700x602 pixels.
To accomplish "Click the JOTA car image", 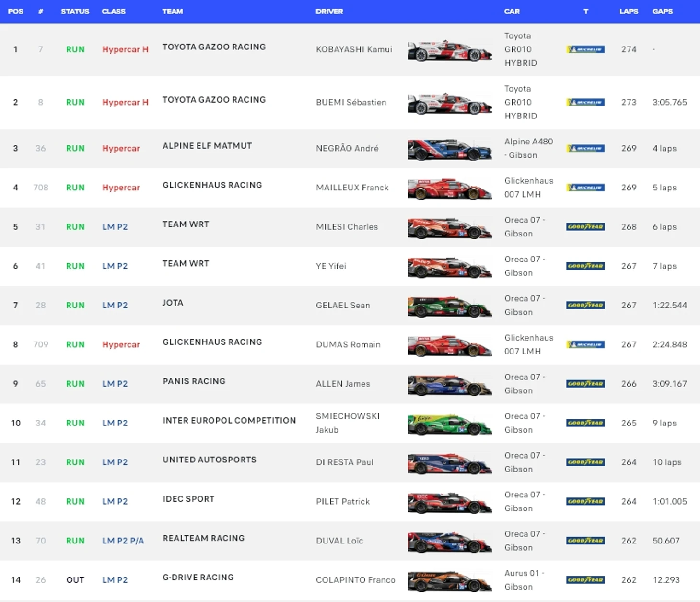I will 449,306.
